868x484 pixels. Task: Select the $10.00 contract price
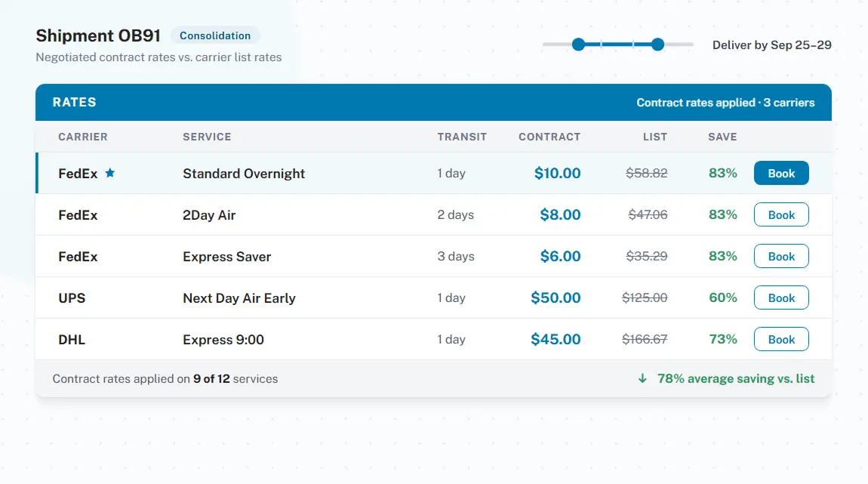click(558, 174)
